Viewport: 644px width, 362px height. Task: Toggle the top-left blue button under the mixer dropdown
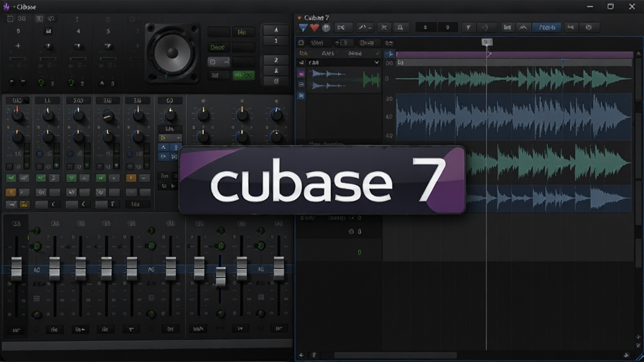(x=164, y=147)
